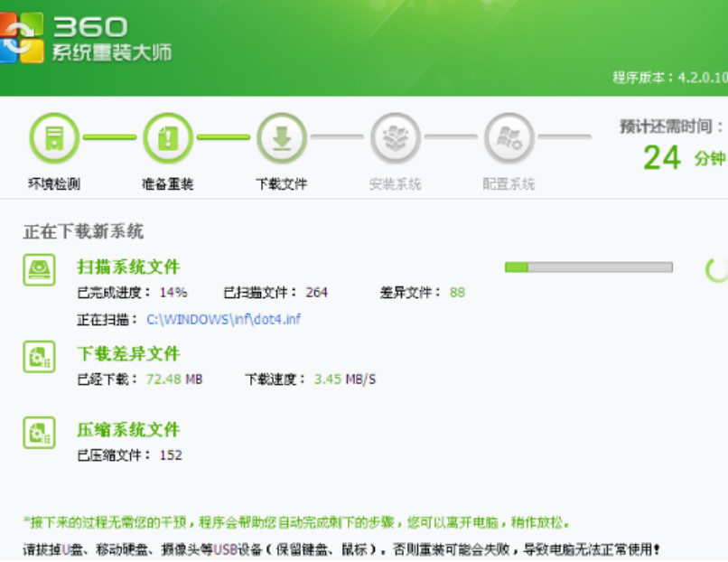Click the greyed 配置系统 step icon
The image size is (728, 562).
coord(509,138)
